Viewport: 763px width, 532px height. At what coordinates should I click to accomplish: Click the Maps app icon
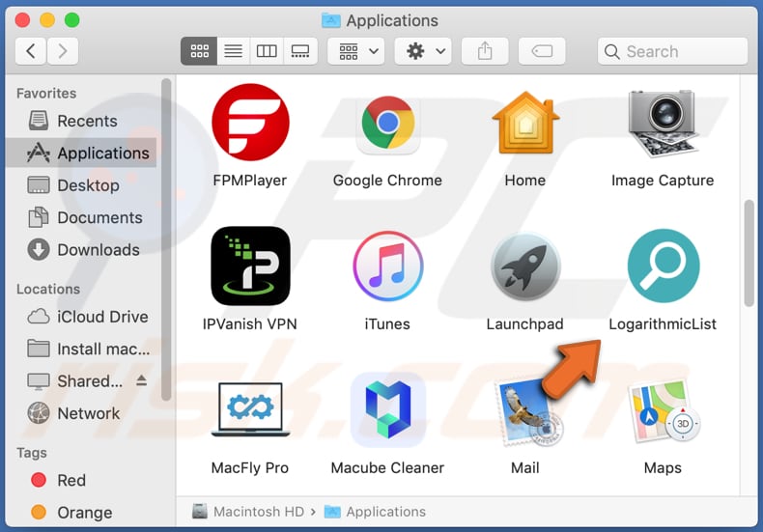pos(664,411)
